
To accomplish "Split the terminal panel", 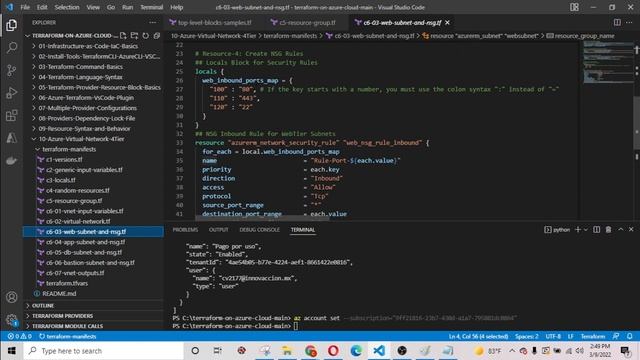I will [597, 230].
